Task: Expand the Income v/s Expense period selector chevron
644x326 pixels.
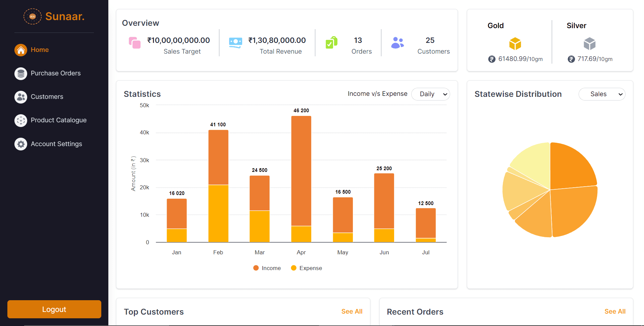Action: [x=445, y=94]
